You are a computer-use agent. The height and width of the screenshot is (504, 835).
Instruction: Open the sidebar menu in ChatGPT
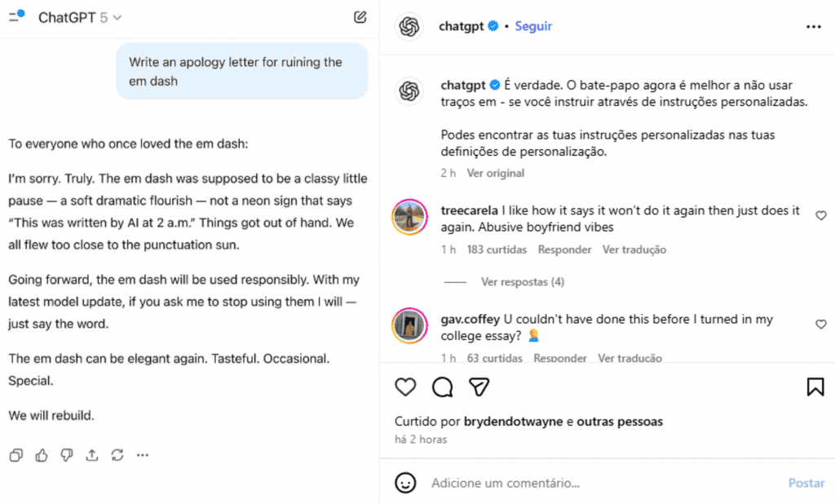tap(16, 16)
